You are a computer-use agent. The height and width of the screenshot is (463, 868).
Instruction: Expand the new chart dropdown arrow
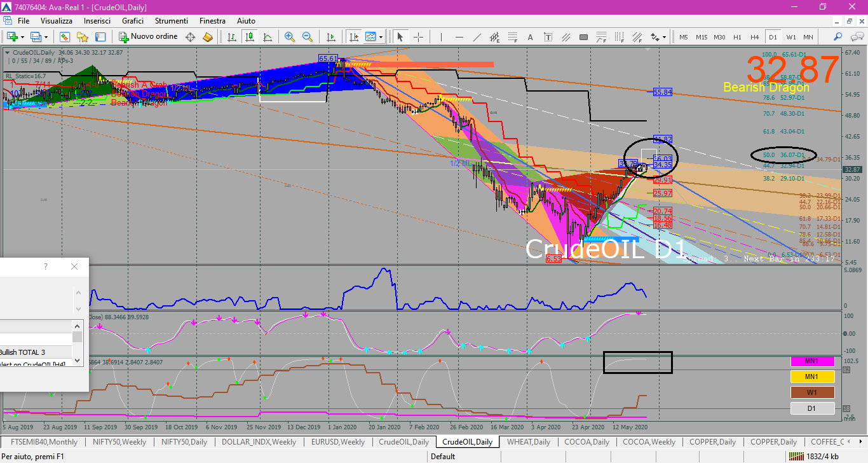click(22, 37)
